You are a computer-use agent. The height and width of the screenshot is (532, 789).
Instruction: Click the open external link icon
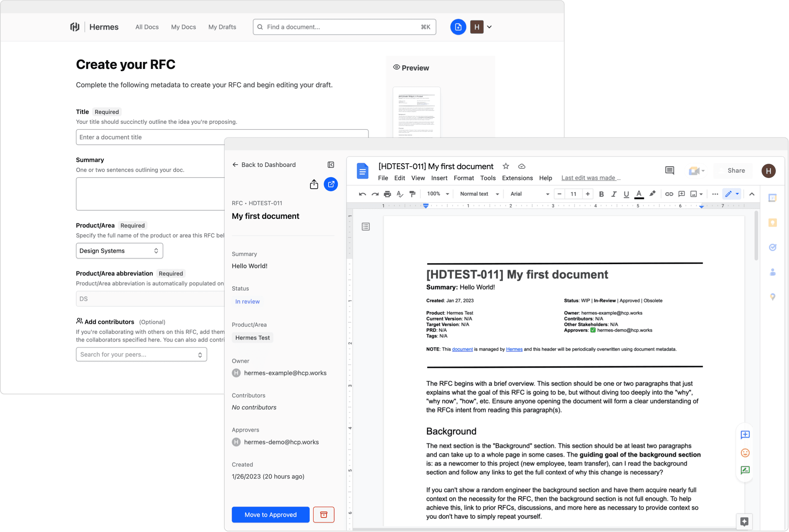[331, 184]
